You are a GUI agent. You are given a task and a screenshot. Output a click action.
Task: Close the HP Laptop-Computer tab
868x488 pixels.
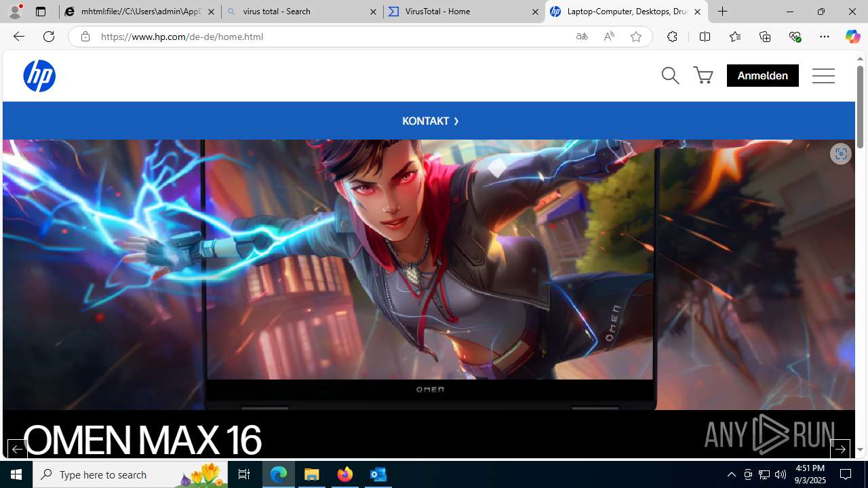697,12
